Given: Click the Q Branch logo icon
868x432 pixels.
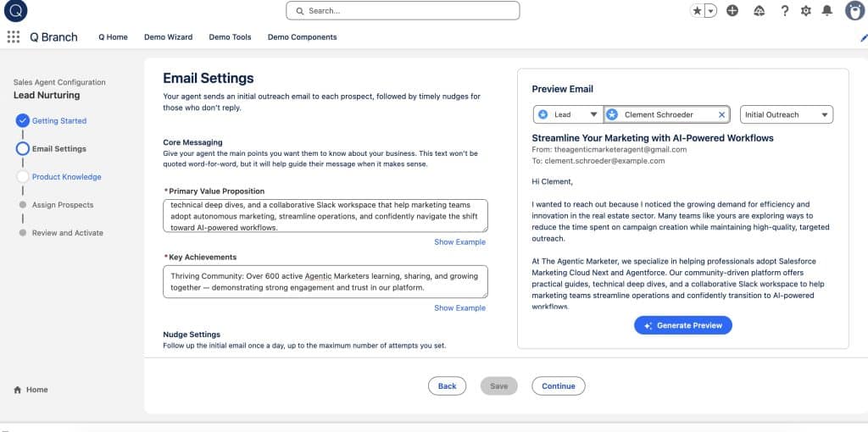Looking at the screenshot, I should point(15,10).
